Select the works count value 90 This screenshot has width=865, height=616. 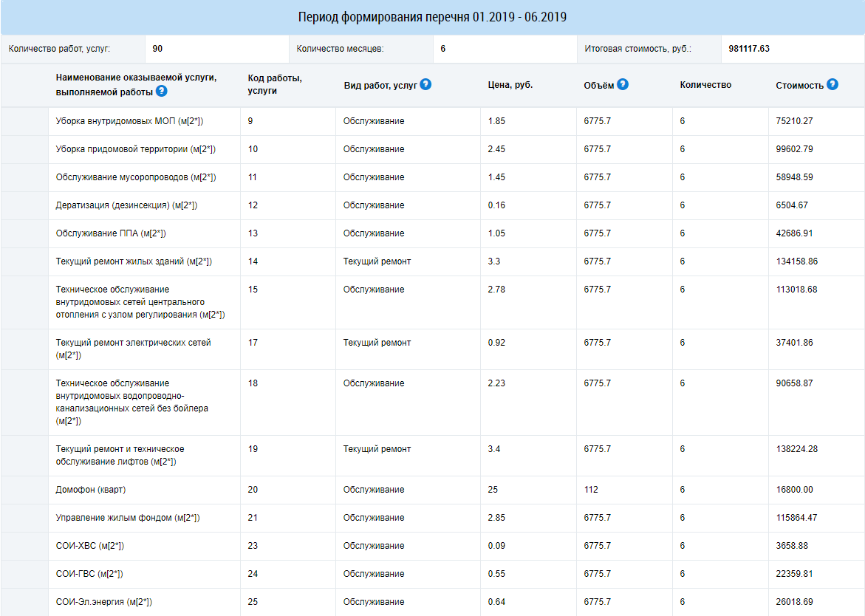(x=157, y=49)
